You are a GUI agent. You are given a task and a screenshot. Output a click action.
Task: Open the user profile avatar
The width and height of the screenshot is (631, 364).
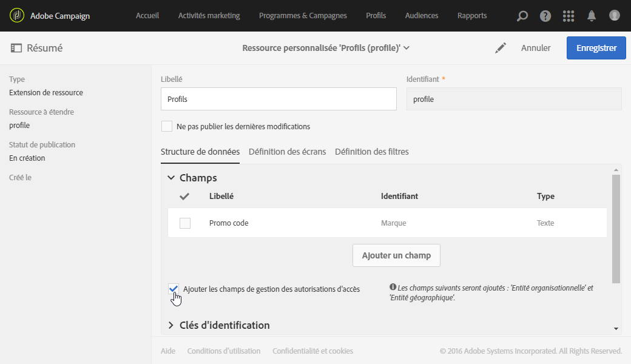(x=615, y=16)
